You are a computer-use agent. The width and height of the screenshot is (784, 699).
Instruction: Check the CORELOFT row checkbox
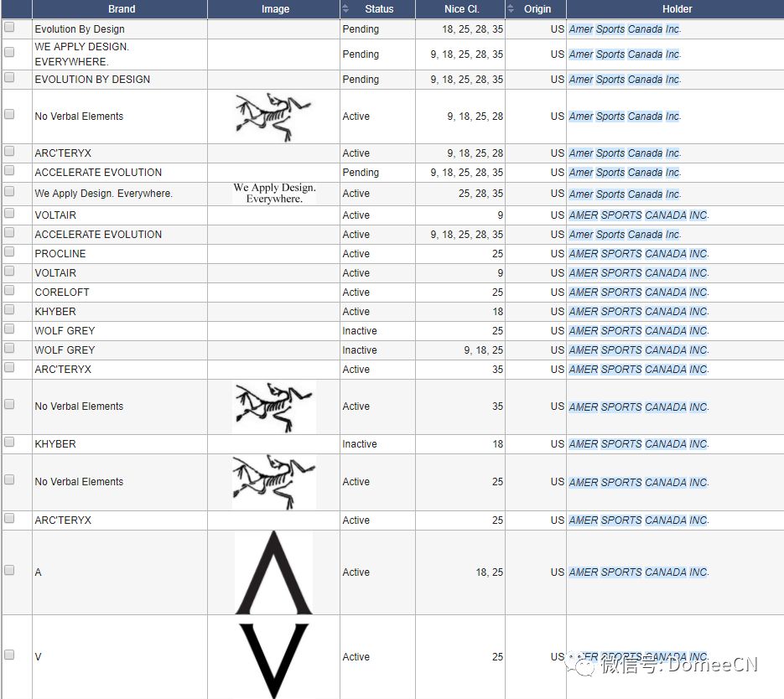click(x=9, y=290)
